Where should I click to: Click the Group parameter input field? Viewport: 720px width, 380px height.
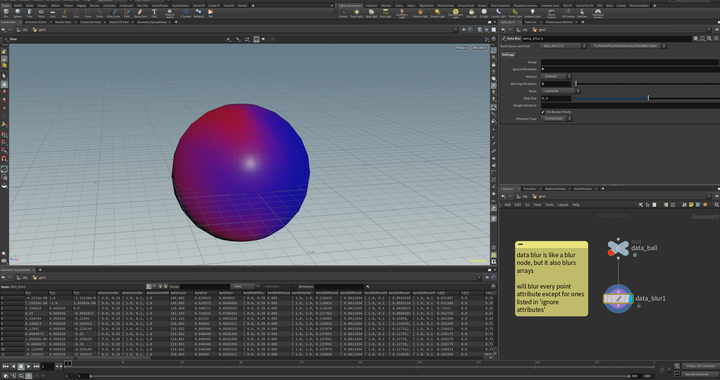(630, 62)
